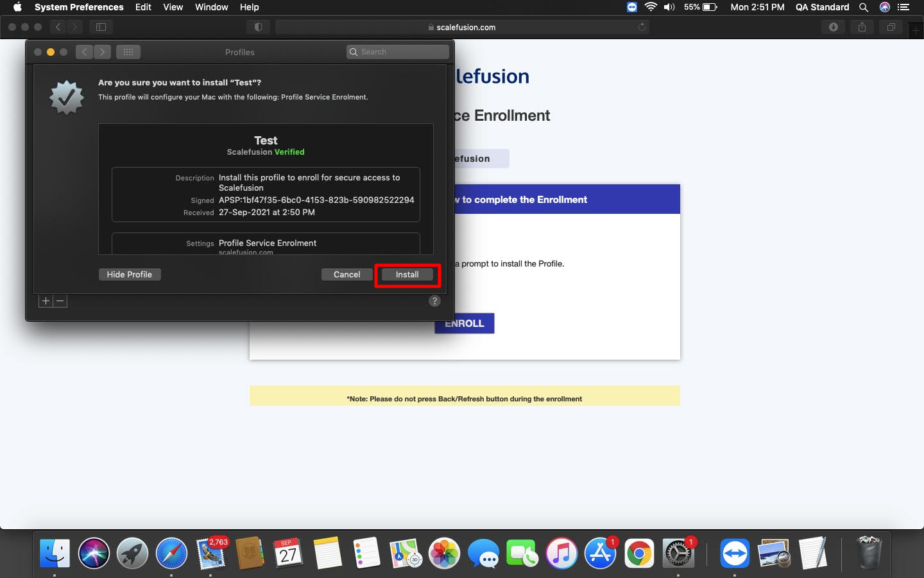Open the View menu
The height and width of the screenshot is (578, 924).
point(173,7)
